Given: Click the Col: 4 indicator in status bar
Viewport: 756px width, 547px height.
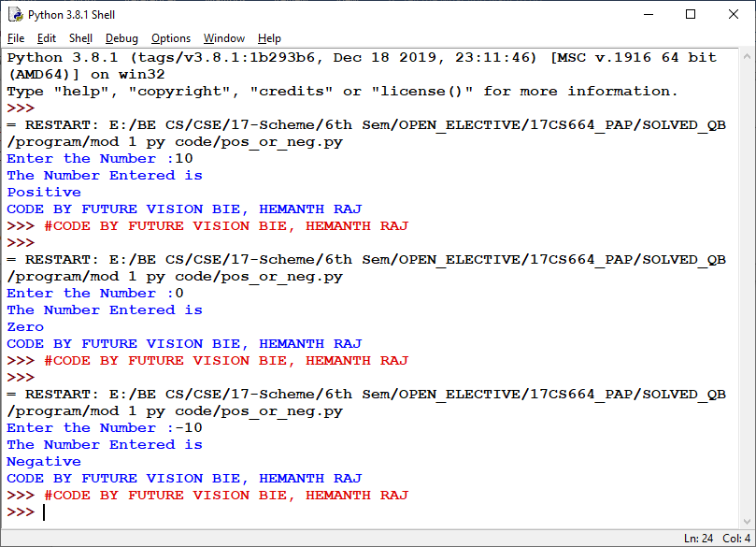Looking at the screenshot, I should (x=737, y=538).
